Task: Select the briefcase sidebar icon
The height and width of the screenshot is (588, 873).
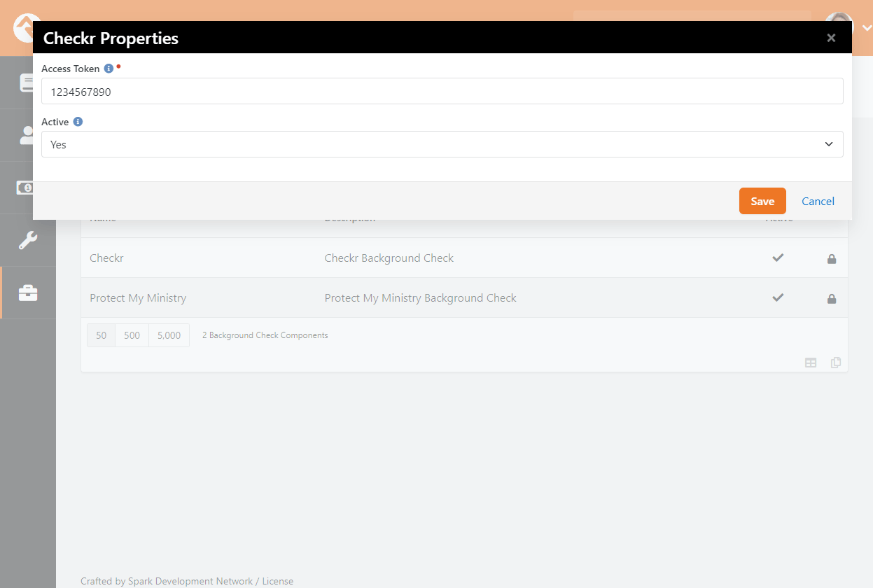Action: coord(28,293)
